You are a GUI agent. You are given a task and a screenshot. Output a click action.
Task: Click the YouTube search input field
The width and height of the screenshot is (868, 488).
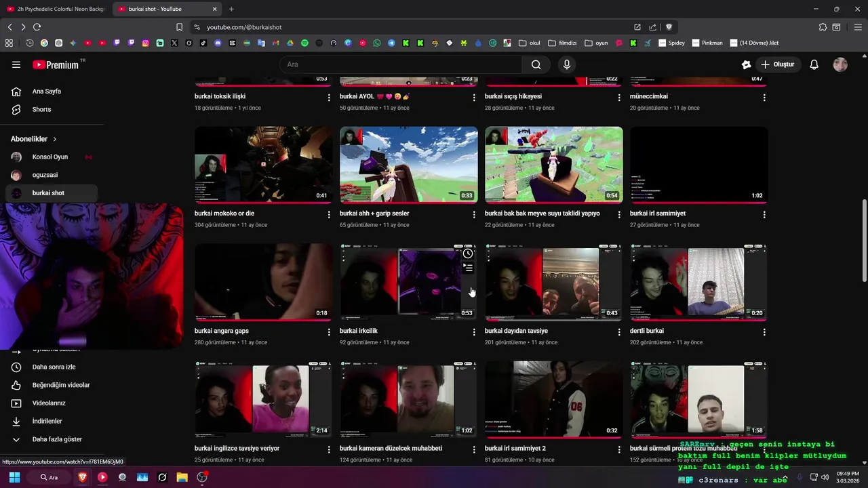[400, 64]
